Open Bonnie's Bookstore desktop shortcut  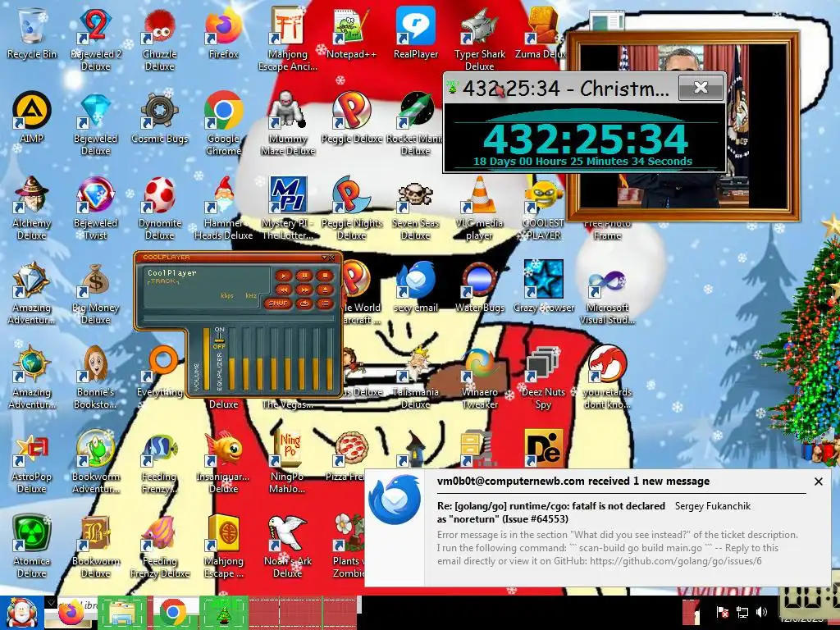coord(95,376)
